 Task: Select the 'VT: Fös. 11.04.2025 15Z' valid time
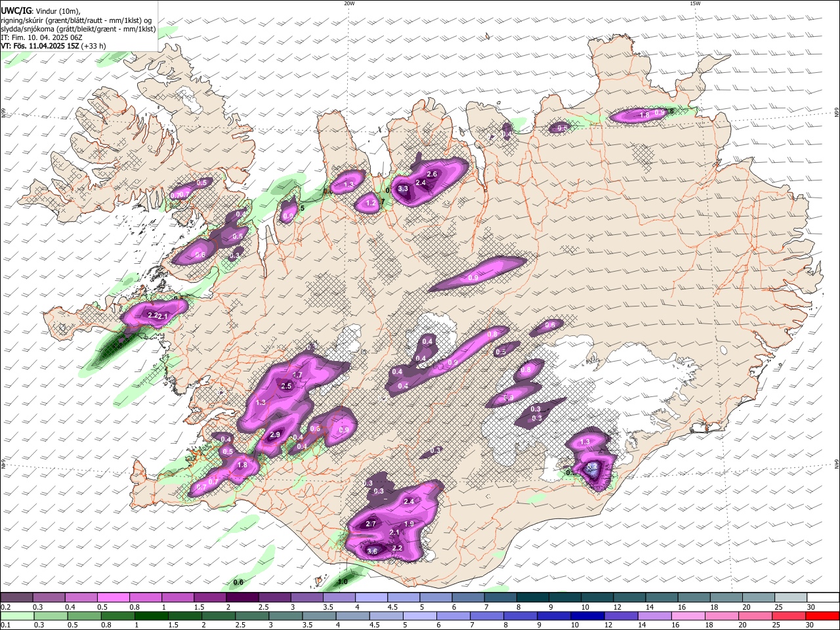coord(40,46)
